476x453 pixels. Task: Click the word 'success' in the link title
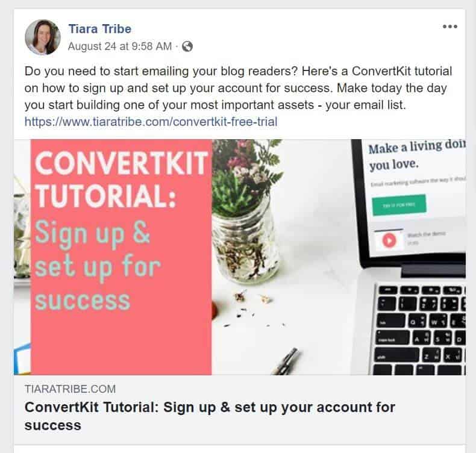[x=53, y=425]
